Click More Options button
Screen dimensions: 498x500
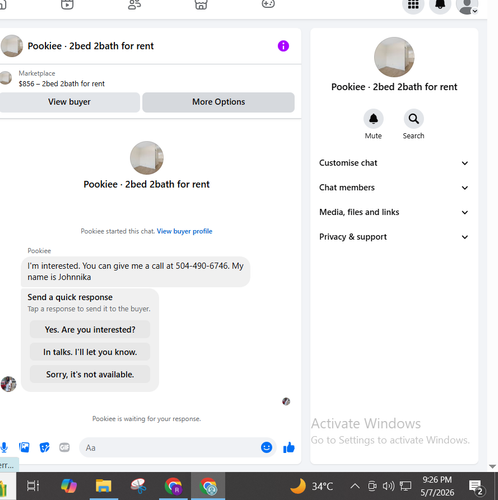tap(218, 102)
